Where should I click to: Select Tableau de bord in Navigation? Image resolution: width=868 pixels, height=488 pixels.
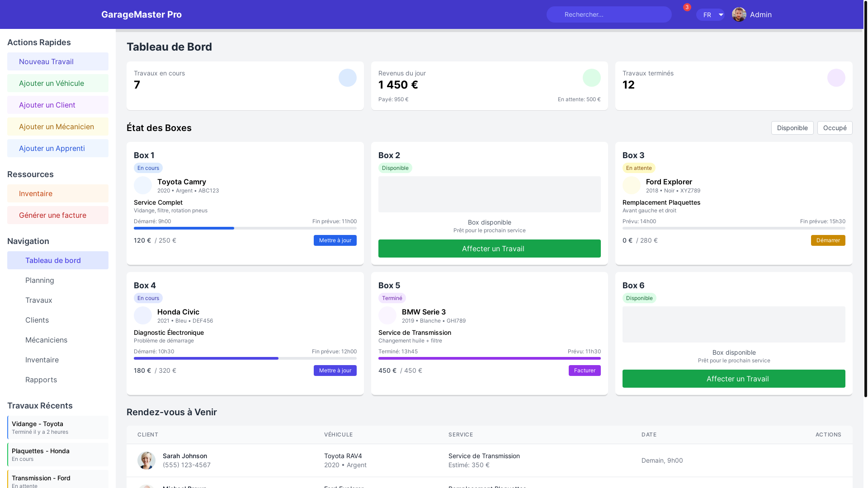click(x=58, y=260)
